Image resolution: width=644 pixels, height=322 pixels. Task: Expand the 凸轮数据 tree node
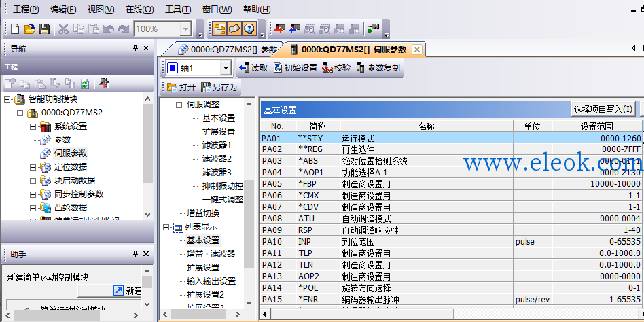pos(33,207)
